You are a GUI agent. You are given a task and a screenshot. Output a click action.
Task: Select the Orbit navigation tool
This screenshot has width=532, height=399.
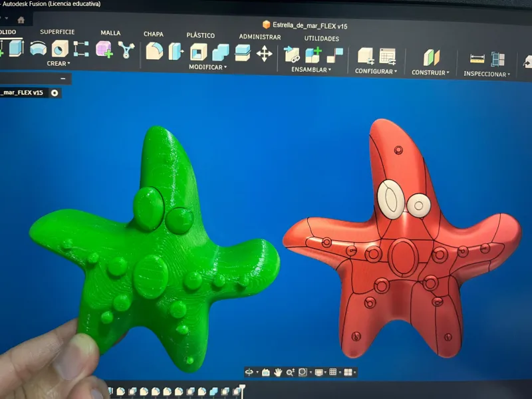249,372
